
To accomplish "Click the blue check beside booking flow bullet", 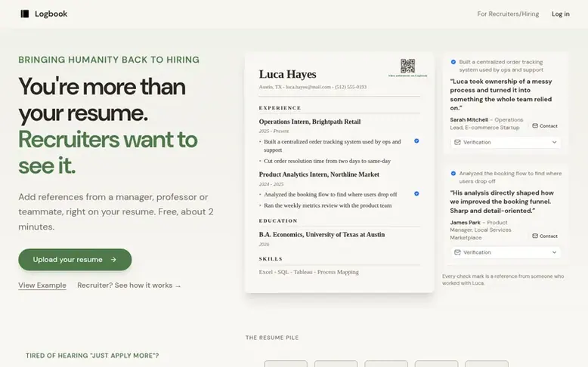I will (x=416, y=194).
